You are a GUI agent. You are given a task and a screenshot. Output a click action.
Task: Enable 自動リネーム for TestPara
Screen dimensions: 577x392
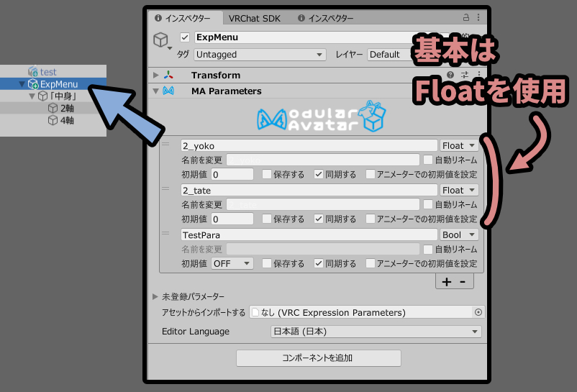click(427, 250)
